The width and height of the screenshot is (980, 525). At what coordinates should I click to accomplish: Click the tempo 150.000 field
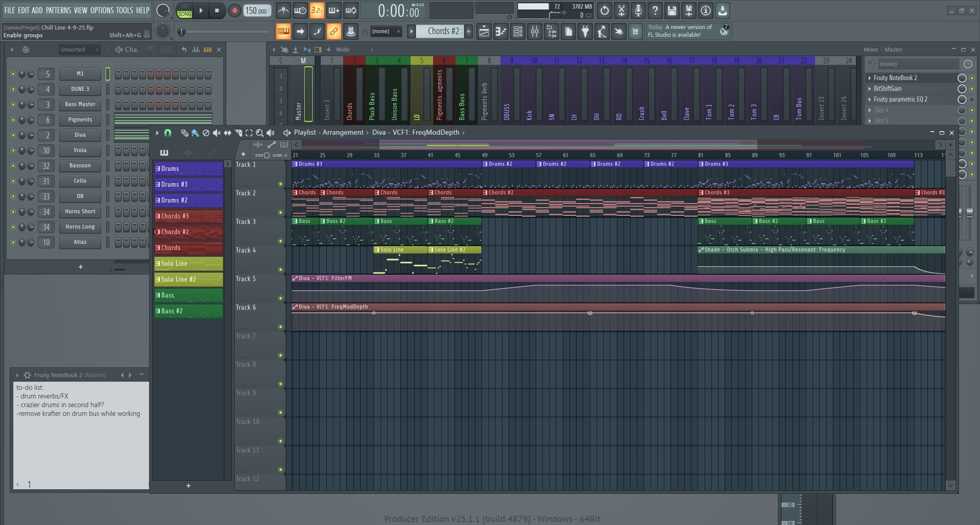coord(257,11)
